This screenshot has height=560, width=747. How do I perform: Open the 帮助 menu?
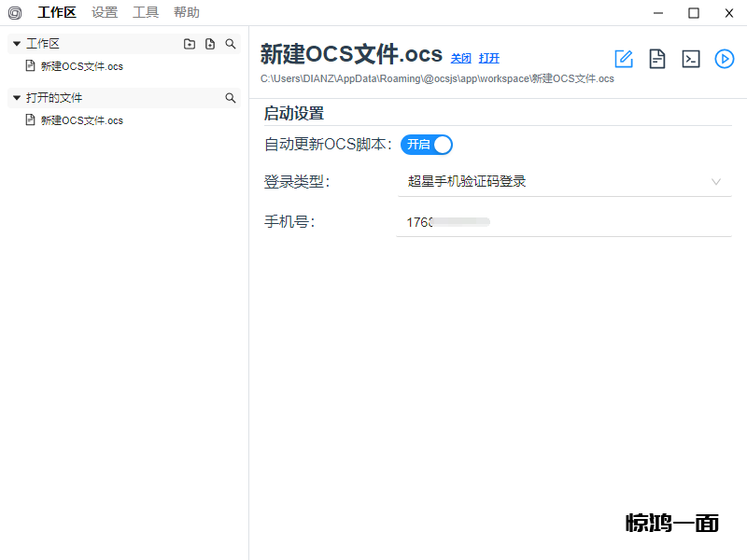[187, 13]
